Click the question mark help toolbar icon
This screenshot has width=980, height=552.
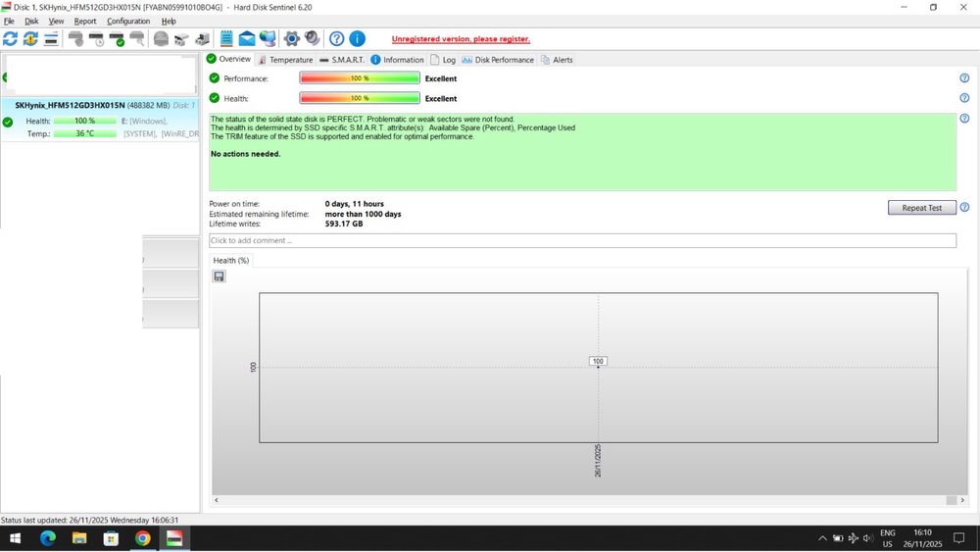tap(336, 39)
